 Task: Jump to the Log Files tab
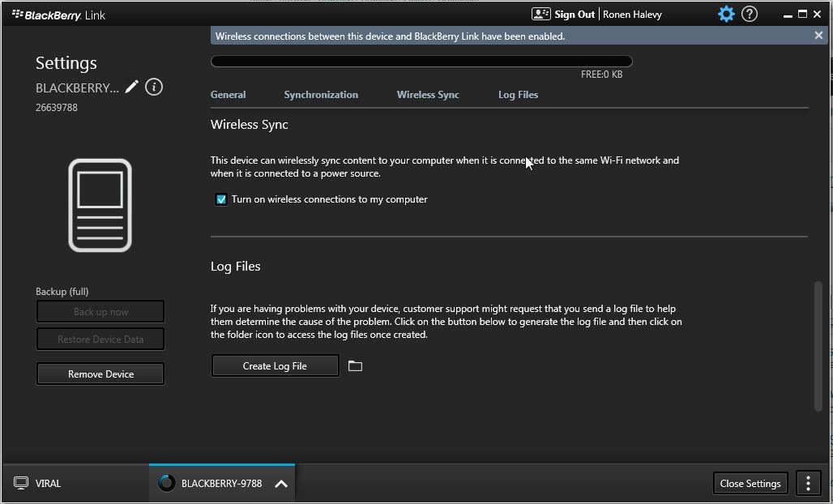tap(518, 95)
